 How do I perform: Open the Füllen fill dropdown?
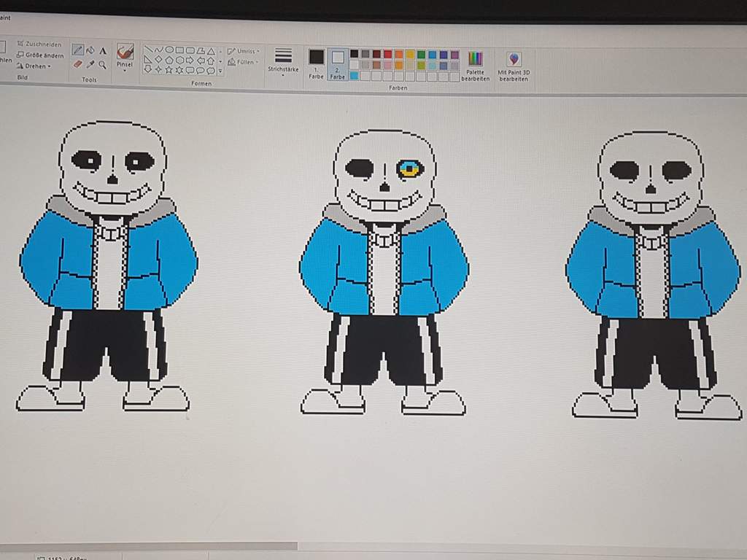[x=243, y=62]
